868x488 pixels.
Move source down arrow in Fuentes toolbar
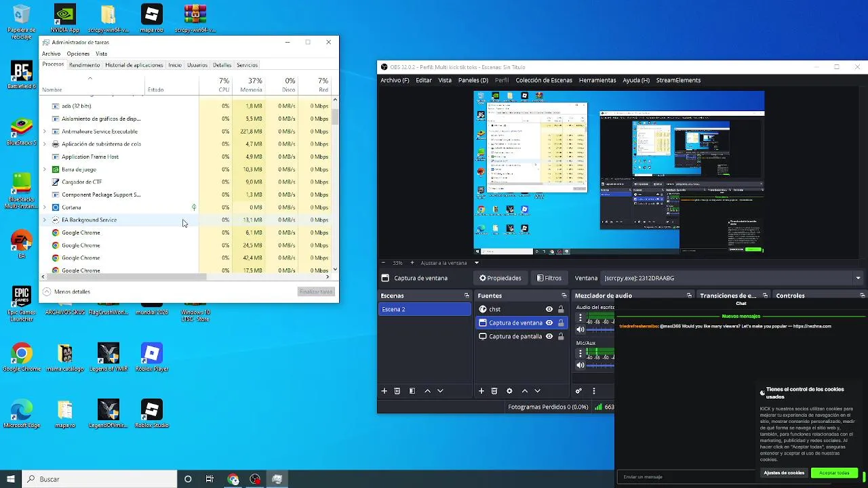(538, 391)
